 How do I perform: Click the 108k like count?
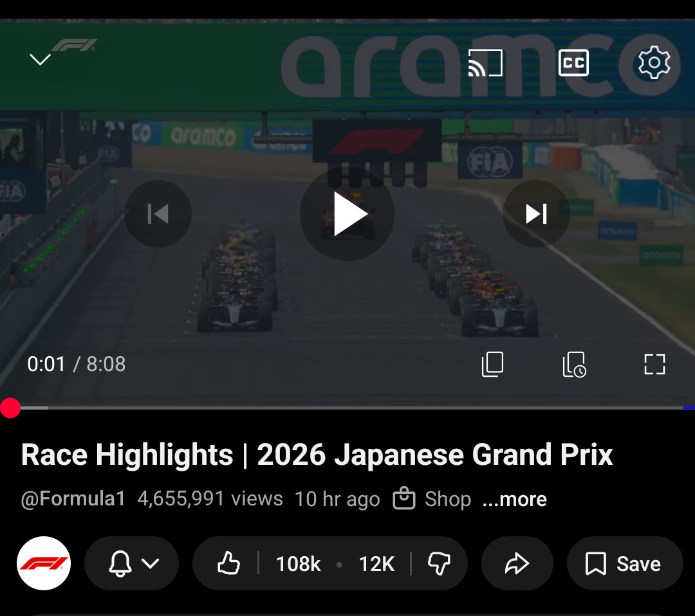[x=298, y=564]
